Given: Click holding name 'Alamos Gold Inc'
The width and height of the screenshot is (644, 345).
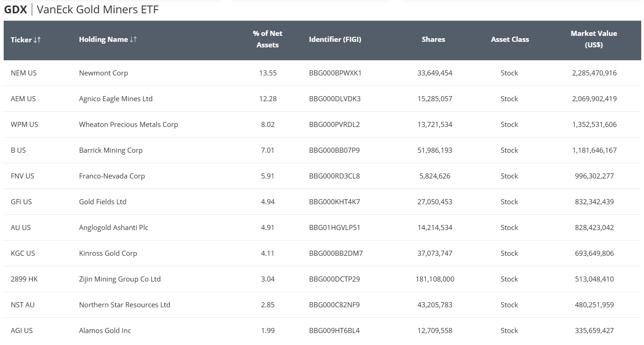Looking at the screenshot, I should pos(105,331).
